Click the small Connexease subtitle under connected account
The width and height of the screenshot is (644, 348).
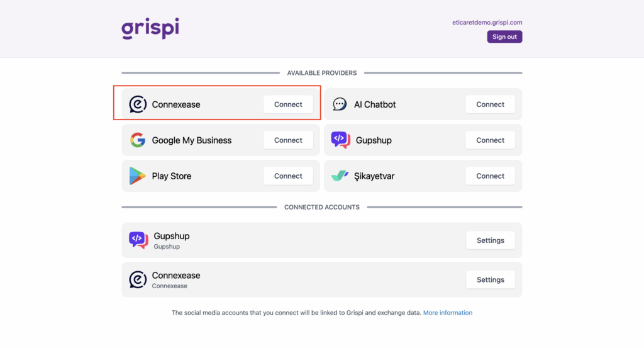[170, 286]
